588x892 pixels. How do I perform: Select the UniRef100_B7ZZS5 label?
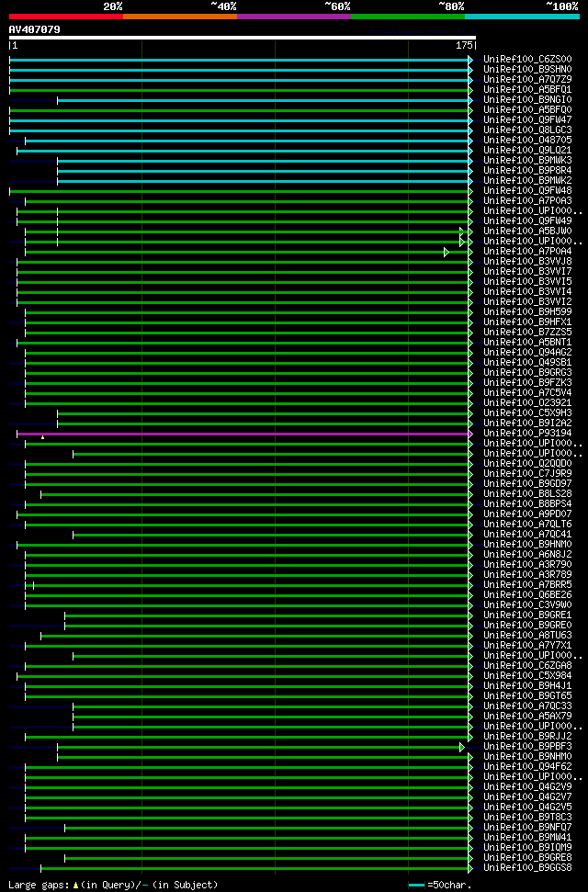[527, 333]
